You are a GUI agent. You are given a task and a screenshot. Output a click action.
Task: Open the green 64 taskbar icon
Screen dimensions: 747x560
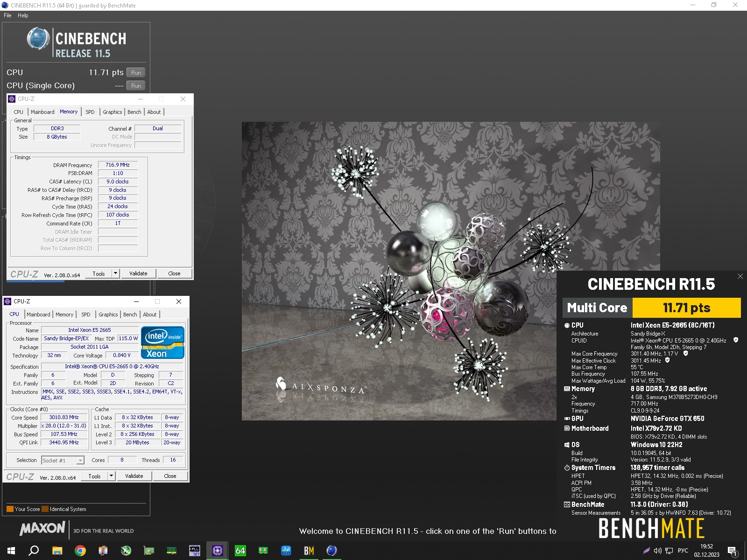240,551
